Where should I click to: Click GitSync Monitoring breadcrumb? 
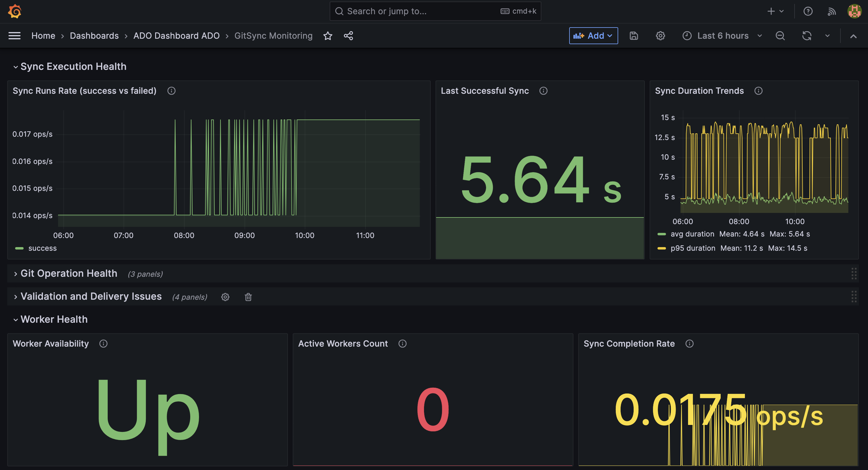[x=274, y=36]
